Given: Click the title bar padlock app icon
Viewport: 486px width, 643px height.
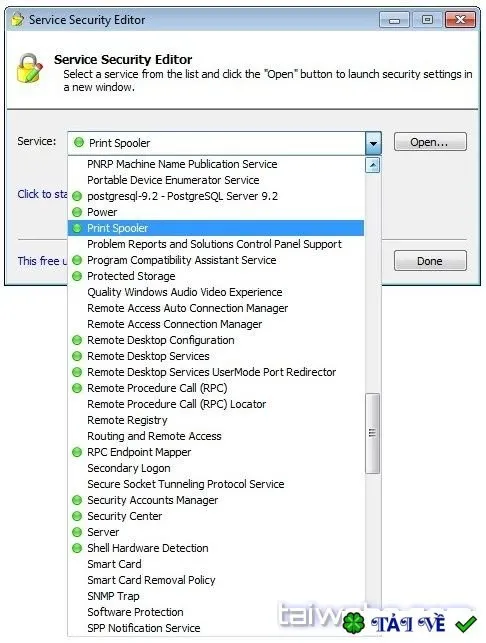Looking at the screenshot, I should click(x=17, y=19).
